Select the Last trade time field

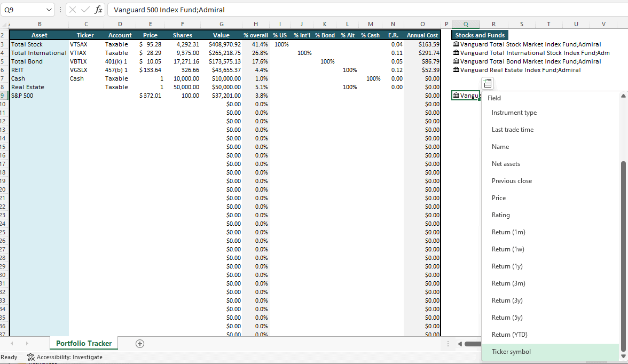pos(550,130)
